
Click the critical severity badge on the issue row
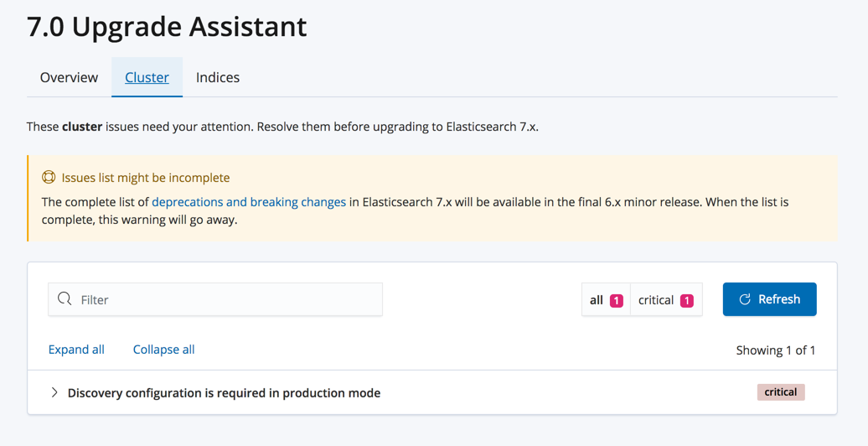780,392
